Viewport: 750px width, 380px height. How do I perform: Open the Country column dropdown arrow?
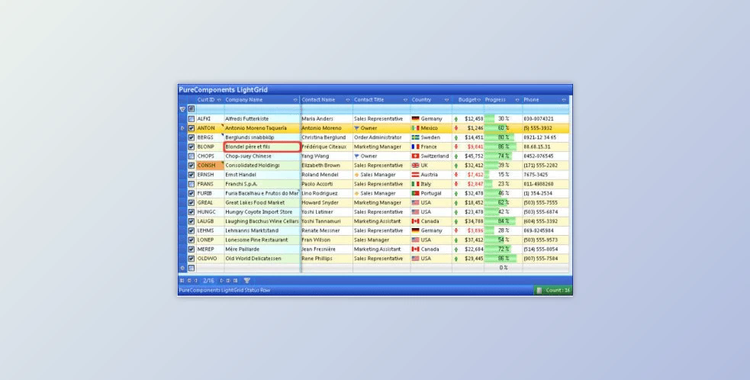click(447, 100)
